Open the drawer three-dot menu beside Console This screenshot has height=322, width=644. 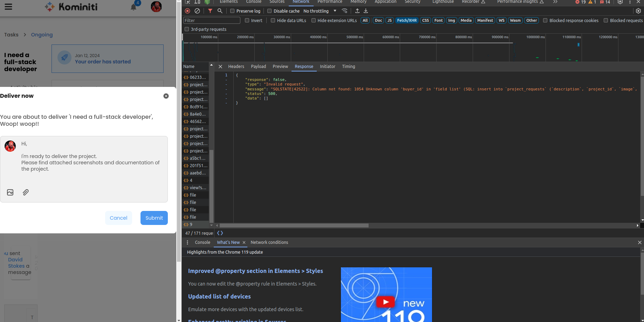(x=187, y=242)
